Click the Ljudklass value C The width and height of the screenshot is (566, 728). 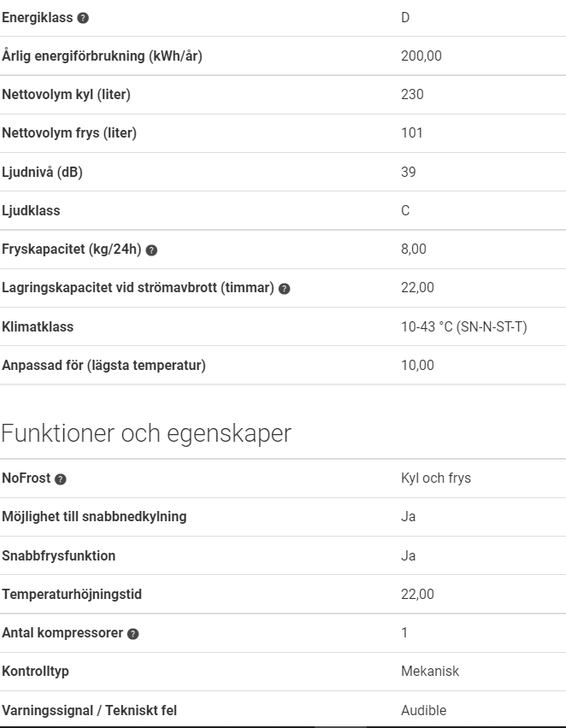click(x=405, y=211)
